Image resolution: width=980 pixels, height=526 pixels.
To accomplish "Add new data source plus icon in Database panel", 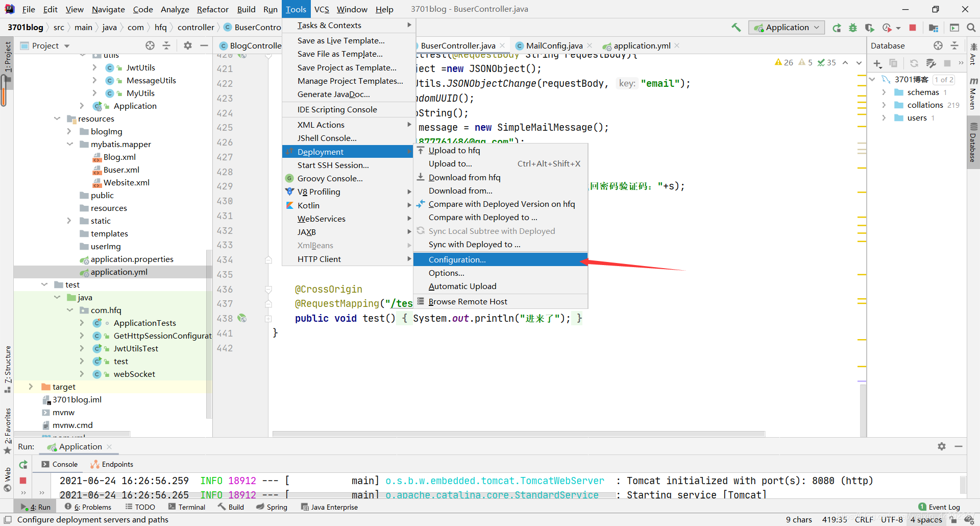I will click(x=877, y=63).
